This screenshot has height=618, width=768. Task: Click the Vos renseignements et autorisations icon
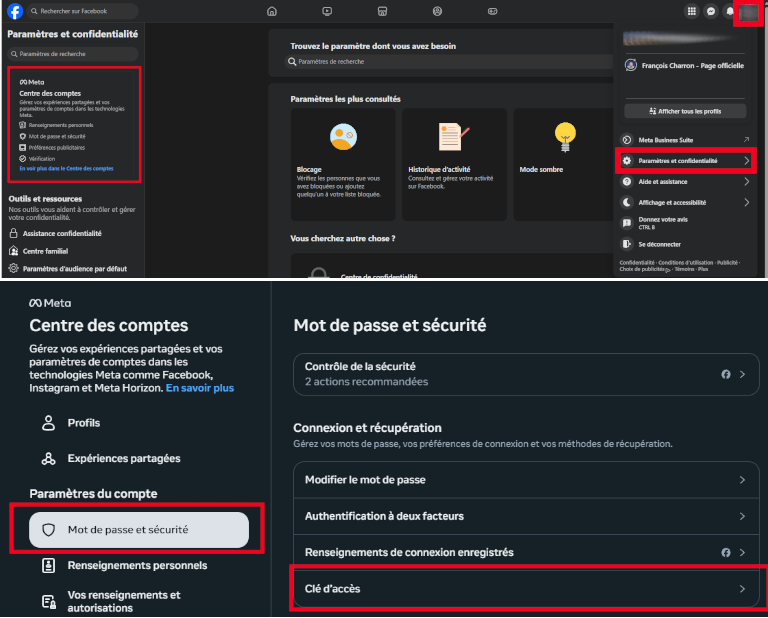click(48, 601)
